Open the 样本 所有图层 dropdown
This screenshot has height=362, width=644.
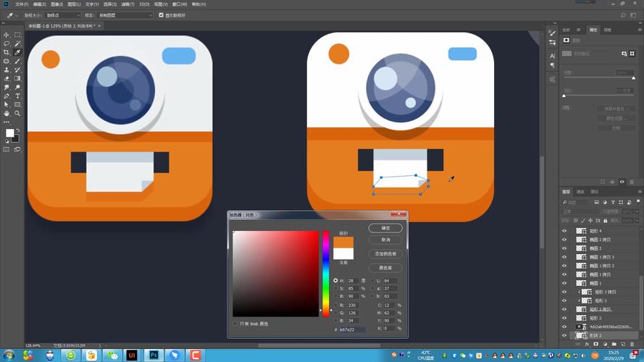pyautogui.click(x=125, y=14)
